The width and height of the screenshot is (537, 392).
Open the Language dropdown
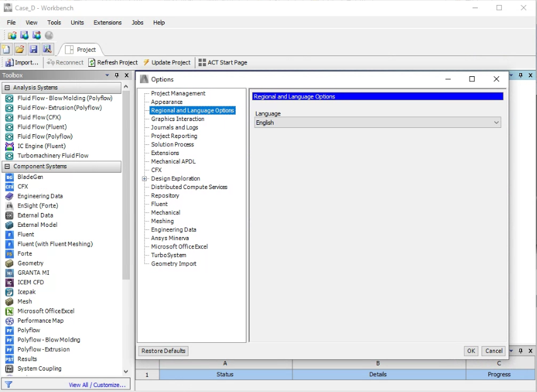377,123
